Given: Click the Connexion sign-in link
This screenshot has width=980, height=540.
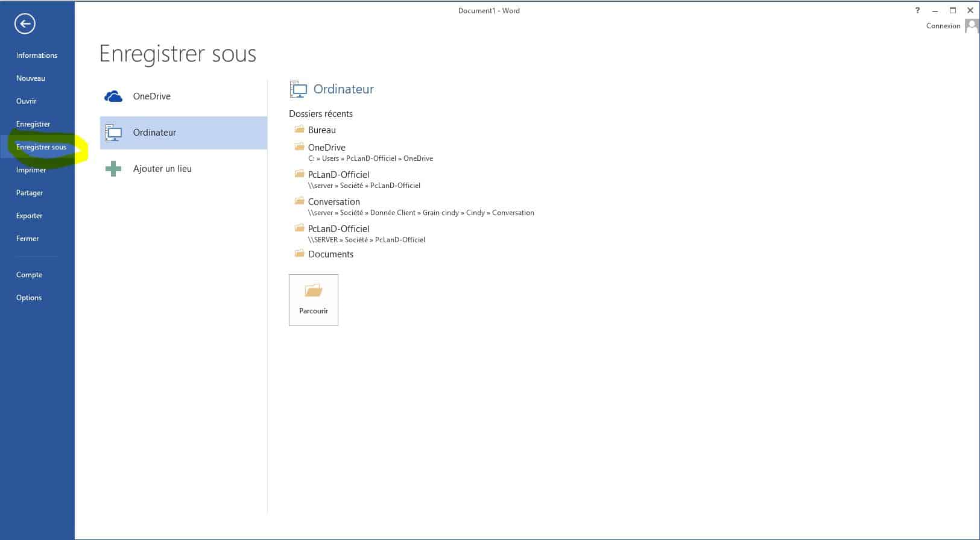Looking at the screenshot, I should (943, 26).
